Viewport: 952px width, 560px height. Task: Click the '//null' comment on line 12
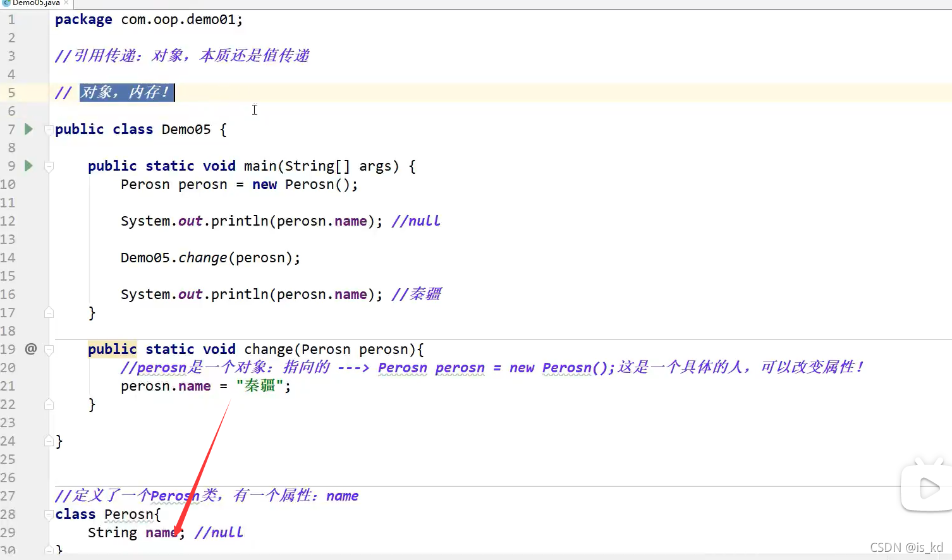click(416, 221)
